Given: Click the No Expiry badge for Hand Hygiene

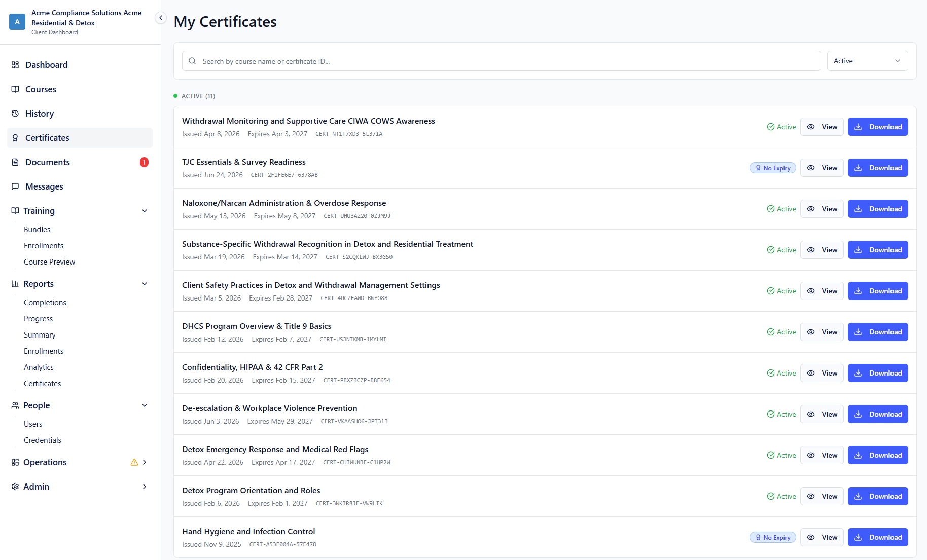Looking at the screenshot, I should click(773, 537).
